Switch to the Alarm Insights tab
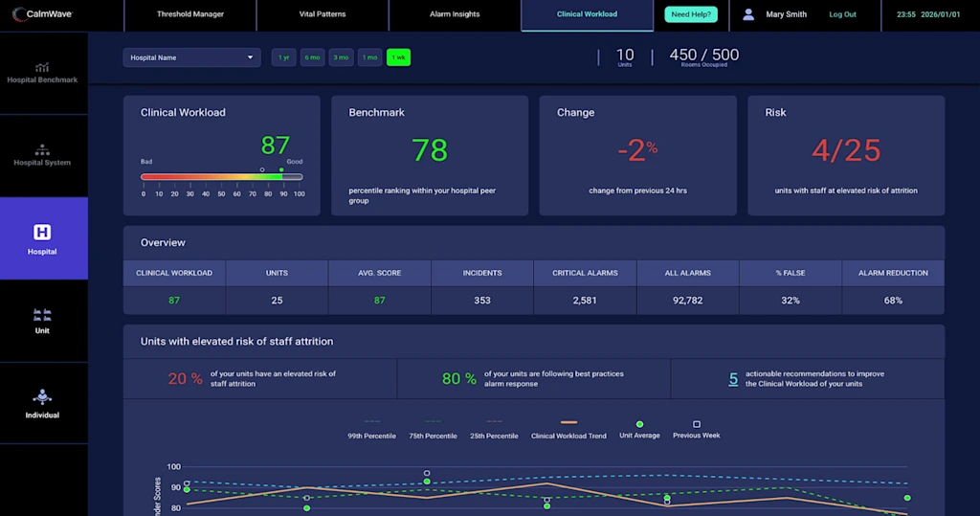This screenshot has height=516, width=980. click(x=455, y=14)
